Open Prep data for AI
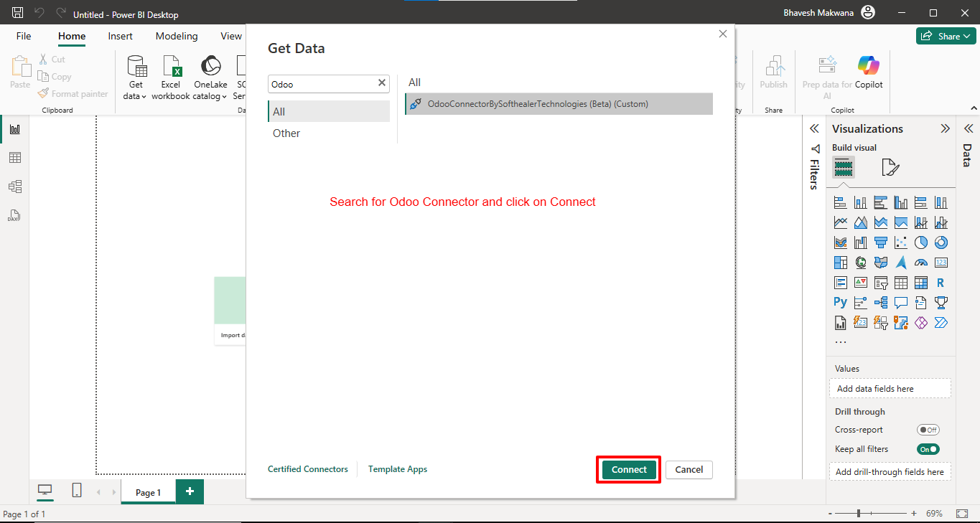The image size is (980, 523). (827, 77)
